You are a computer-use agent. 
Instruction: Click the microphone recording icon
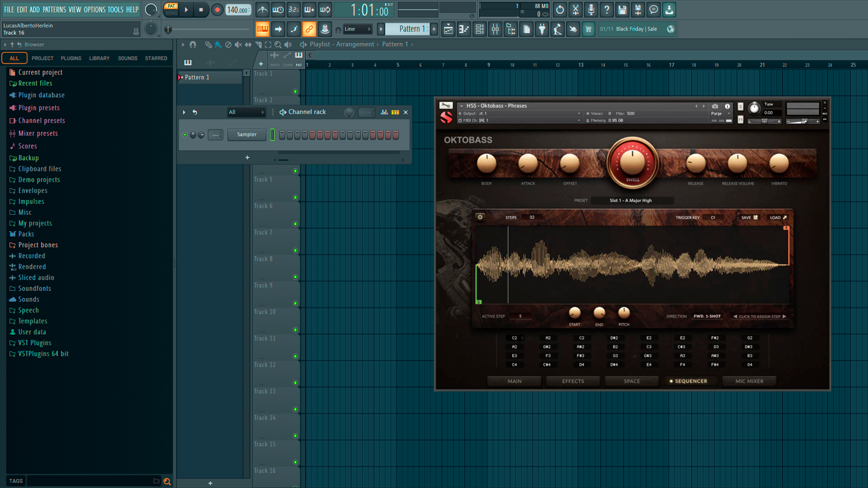click(x=591, y=10)
